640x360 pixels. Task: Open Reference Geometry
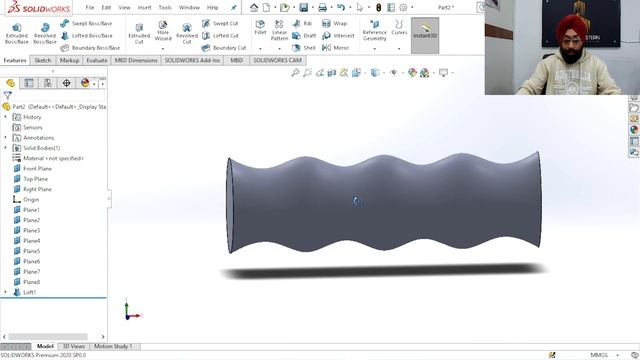(x=374, y=30)
